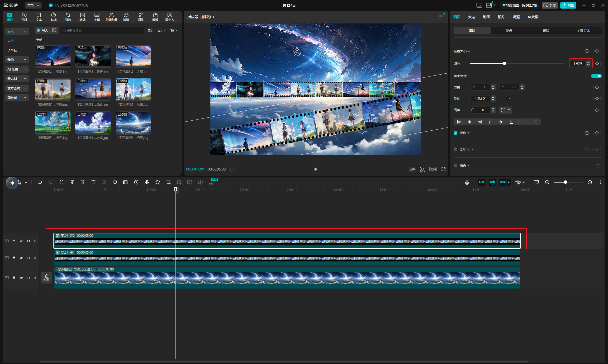Open the 音频 audio panel
The image size is (608, 364).
coord(24,17)
